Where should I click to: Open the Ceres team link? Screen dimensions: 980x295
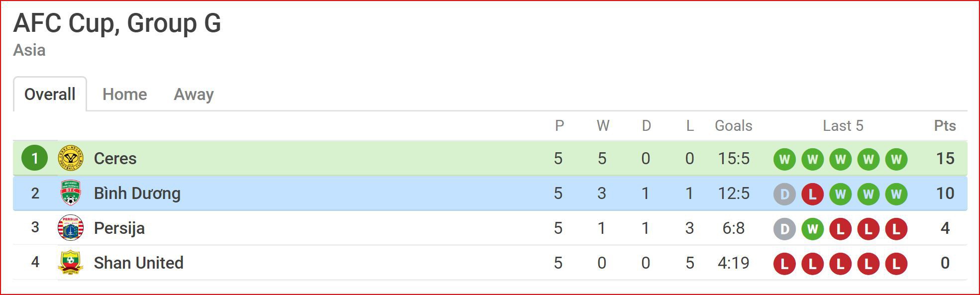pos(115,158)
